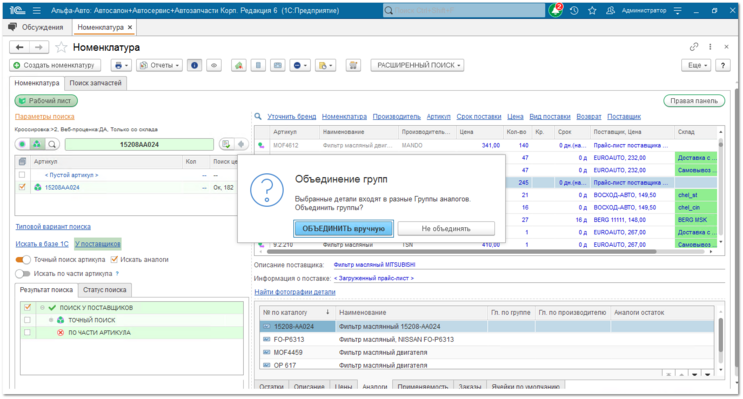Click У поставщиков link
743x399 pixels.
pos(98,244)
